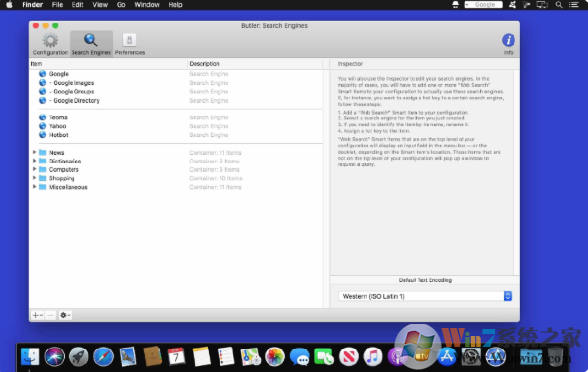This screenshot has width=588, height=372.
Task: Expand the Miscellaneous folder
Action: (34, 187)
